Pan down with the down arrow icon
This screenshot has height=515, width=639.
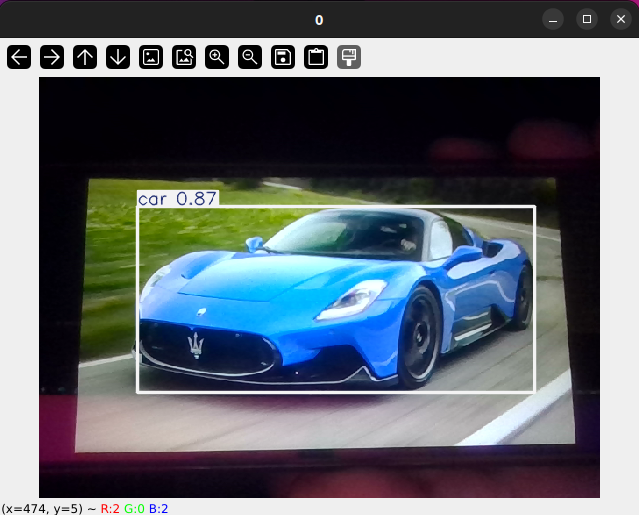click(118, 57)
